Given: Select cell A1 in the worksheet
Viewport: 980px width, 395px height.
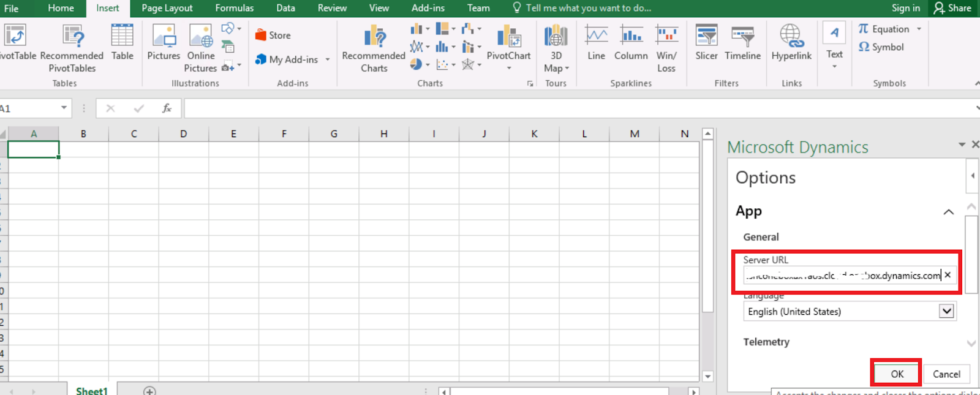Looking at the screenshot, I should tap(33, 149).
